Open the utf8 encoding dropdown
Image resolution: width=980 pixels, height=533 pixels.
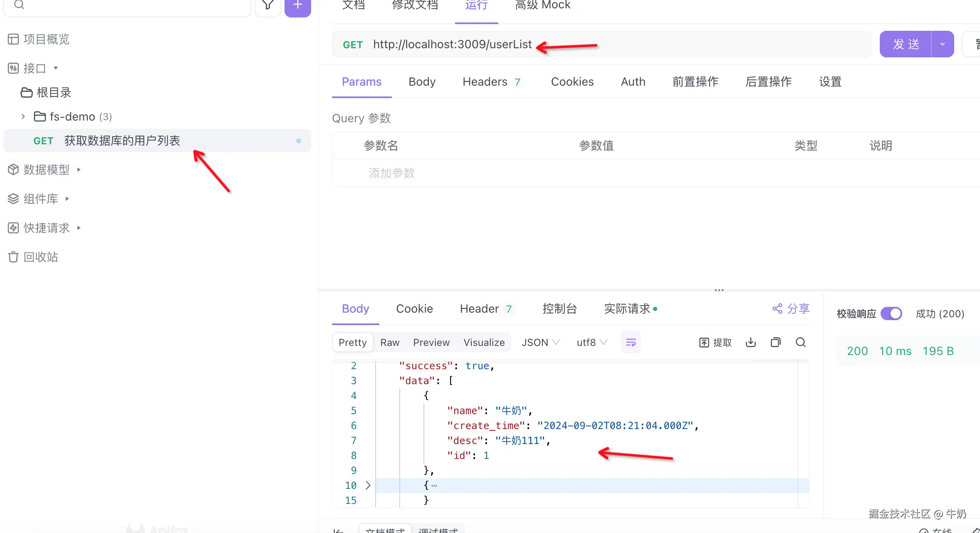click(591, 342)
